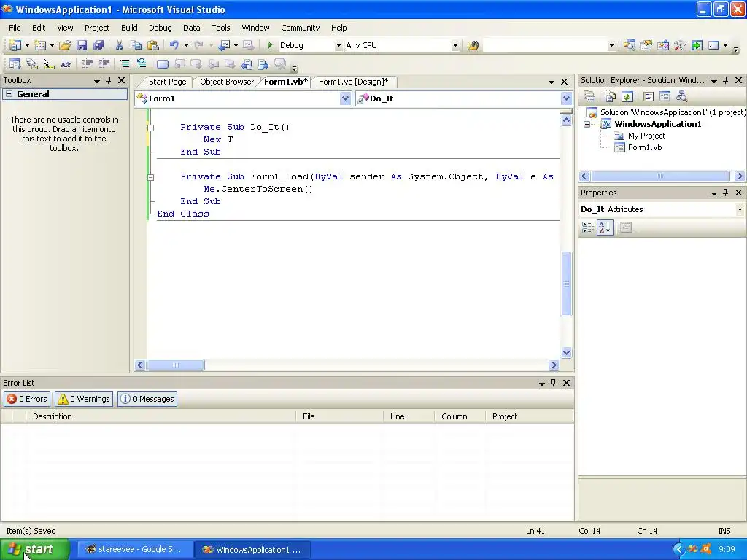Switch to the Object Browser tab
Screen dimensions: 747x560
pos(227,82)
